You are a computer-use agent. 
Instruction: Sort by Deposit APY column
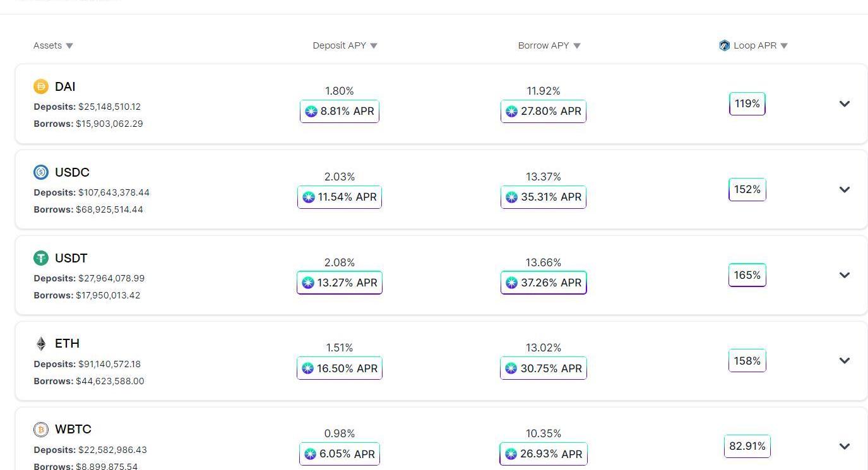pos(345,45)
